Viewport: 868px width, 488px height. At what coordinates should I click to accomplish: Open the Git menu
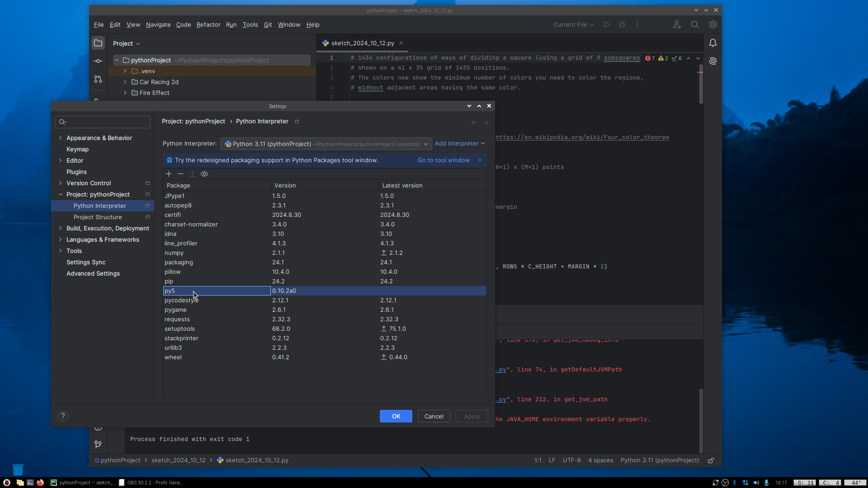click(x=268, y=25)
